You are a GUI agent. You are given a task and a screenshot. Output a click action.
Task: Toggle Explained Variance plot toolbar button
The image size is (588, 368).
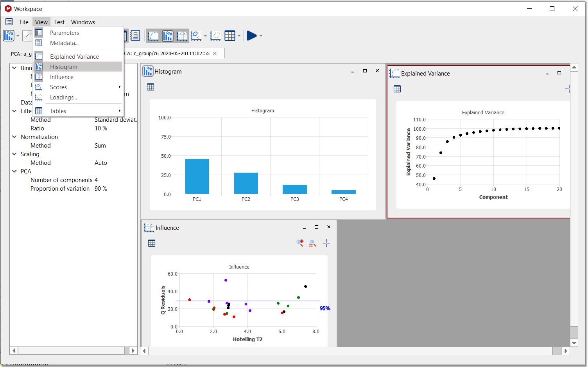point(153,36)
